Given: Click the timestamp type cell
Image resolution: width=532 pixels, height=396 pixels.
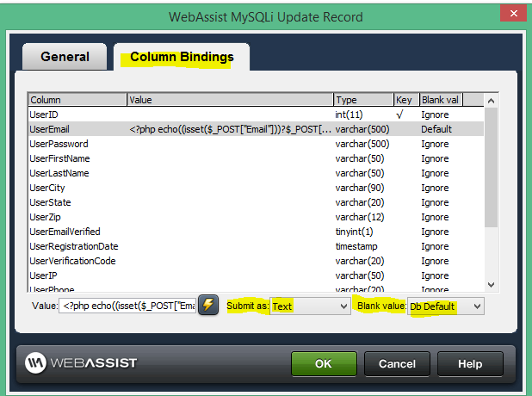Looking at the screenshot, I should pos(356,246).
